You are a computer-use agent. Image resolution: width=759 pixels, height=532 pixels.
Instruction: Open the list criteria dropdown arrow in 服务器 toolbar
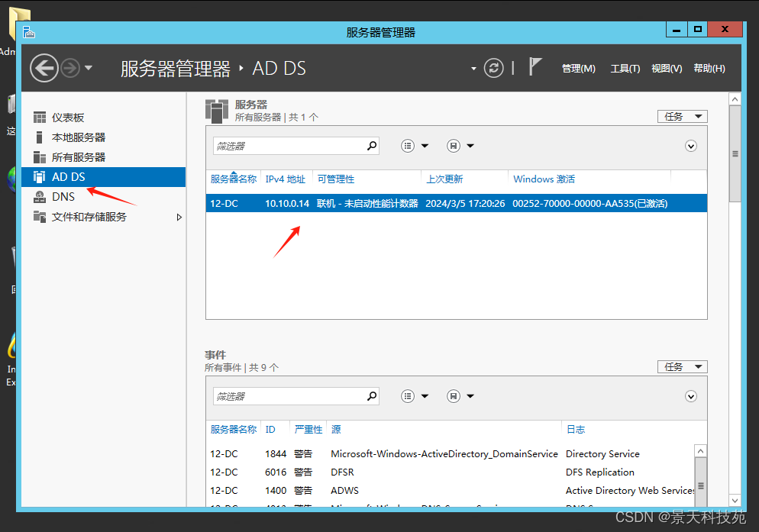pos(425,146)
